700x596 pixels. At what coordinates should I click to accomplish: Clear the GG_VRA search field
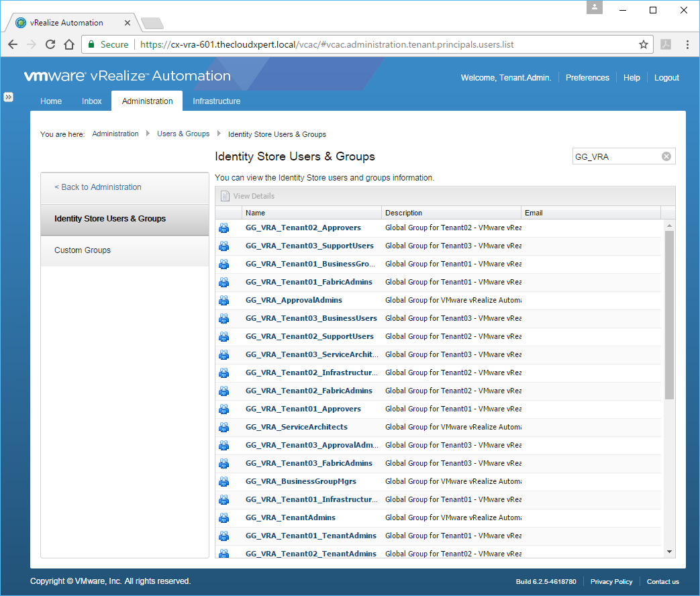[666, 156]
